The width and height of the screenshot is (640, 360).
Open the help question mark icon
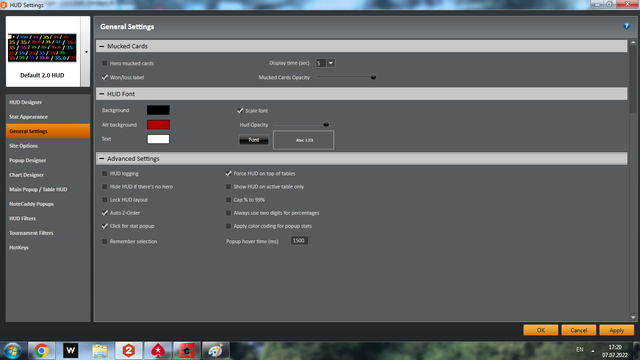tap(627, 26)
